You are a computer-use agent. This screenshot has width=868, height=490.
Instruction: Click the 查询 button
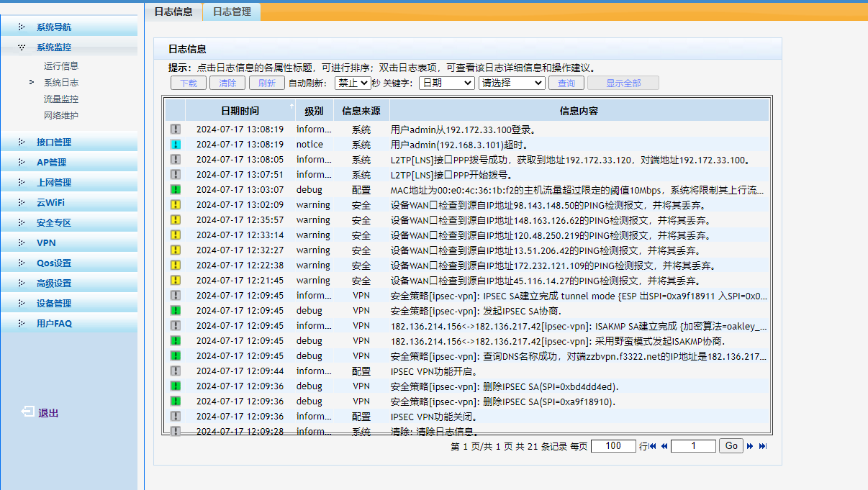tap(566, 83)
